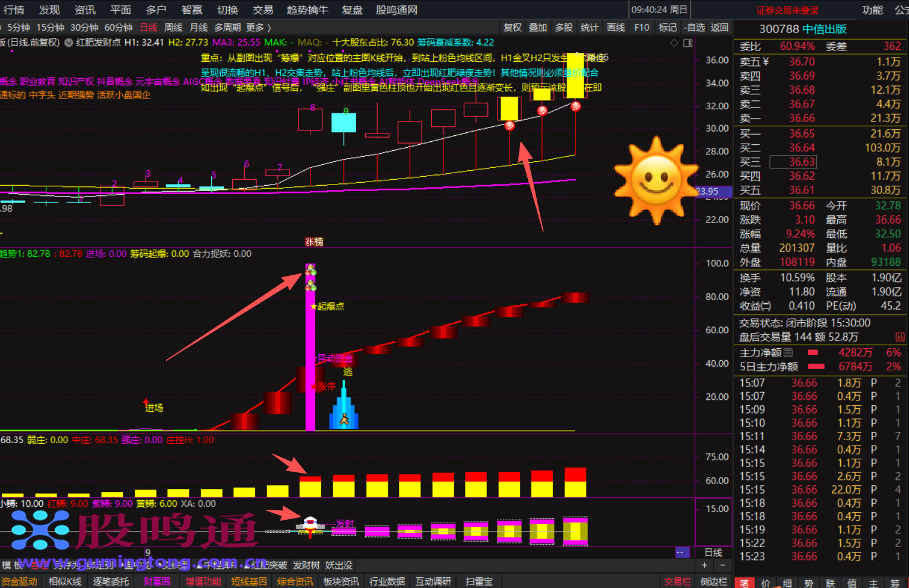Click the red icon beside 盘后交易量
The width and height of the screenshot is (909, 588).
coord(900,337)
